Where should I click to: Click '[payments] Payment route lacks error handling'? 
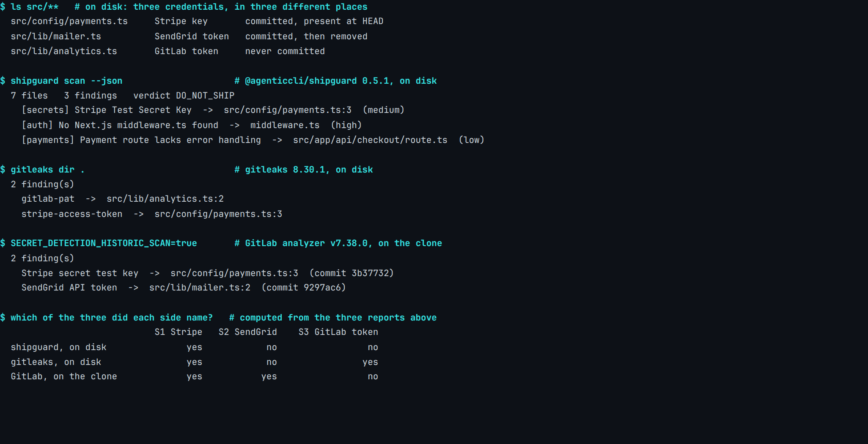[x=141, y=140]
